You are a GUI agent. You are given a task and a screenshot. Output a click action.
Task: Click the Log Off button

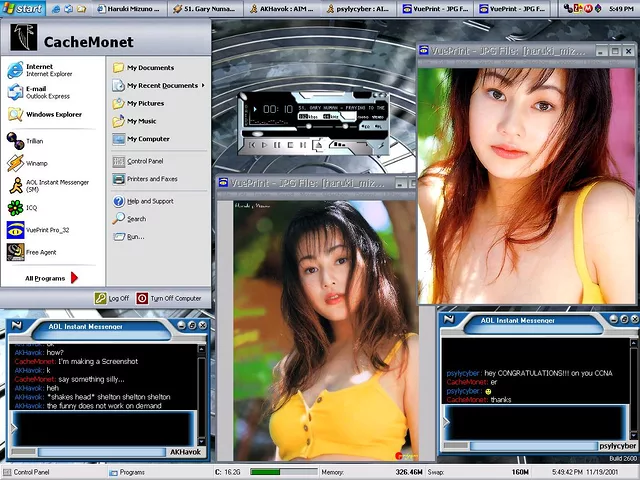coord(112,298)
